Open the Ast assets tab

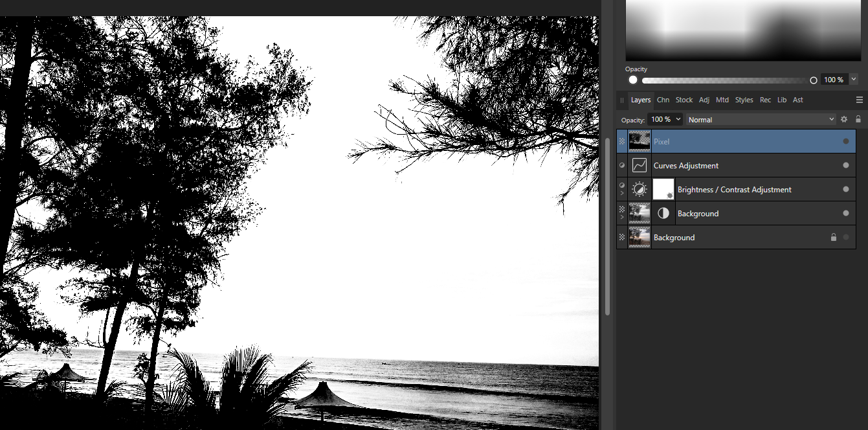point(798,100)
